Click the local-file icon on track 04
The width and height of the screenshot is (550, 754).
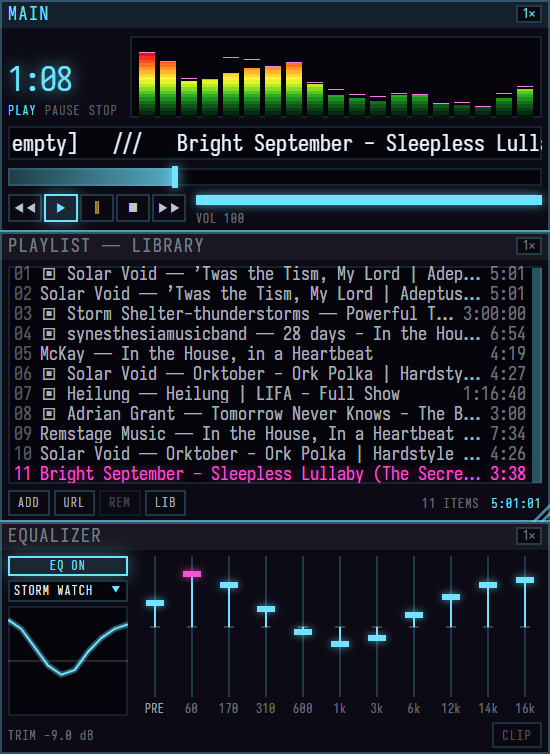[x=49, y=334]
